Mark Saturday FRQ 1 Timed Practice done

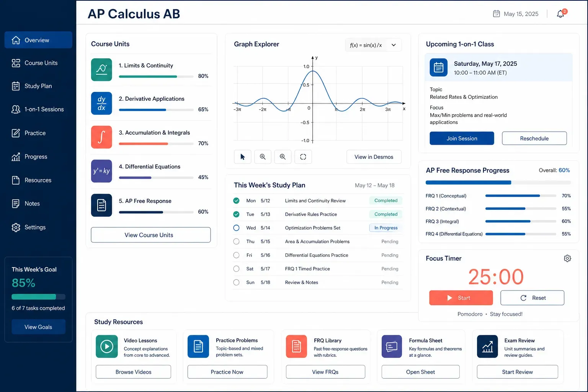[236, 269]
